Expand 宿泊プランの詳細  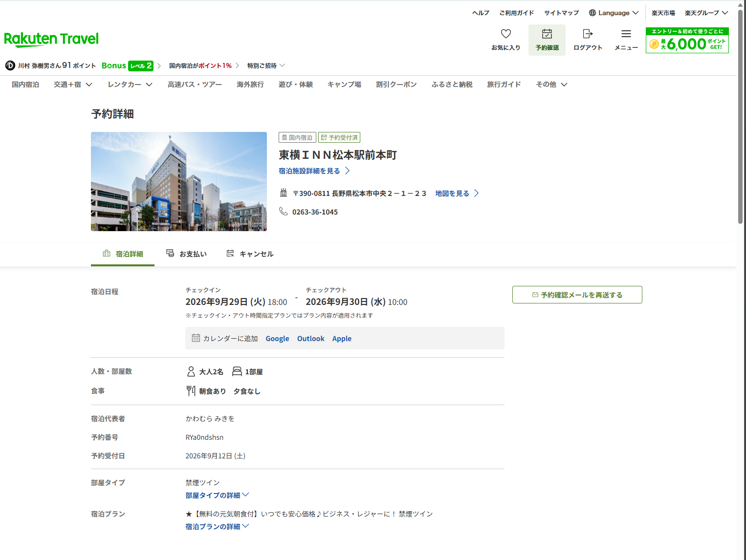pyautogui.click(x=217, y=527)
